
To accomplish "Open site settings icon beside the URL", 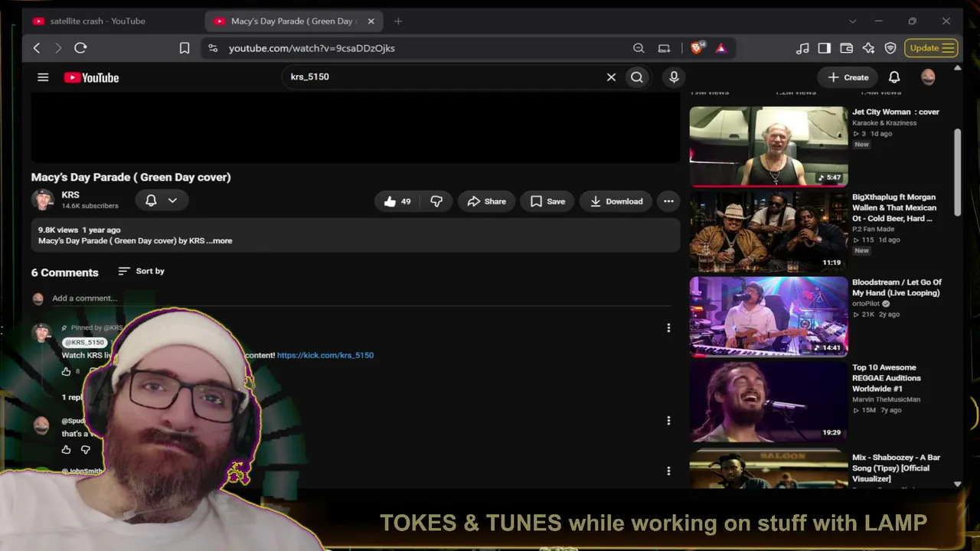I will click(213, 48).
